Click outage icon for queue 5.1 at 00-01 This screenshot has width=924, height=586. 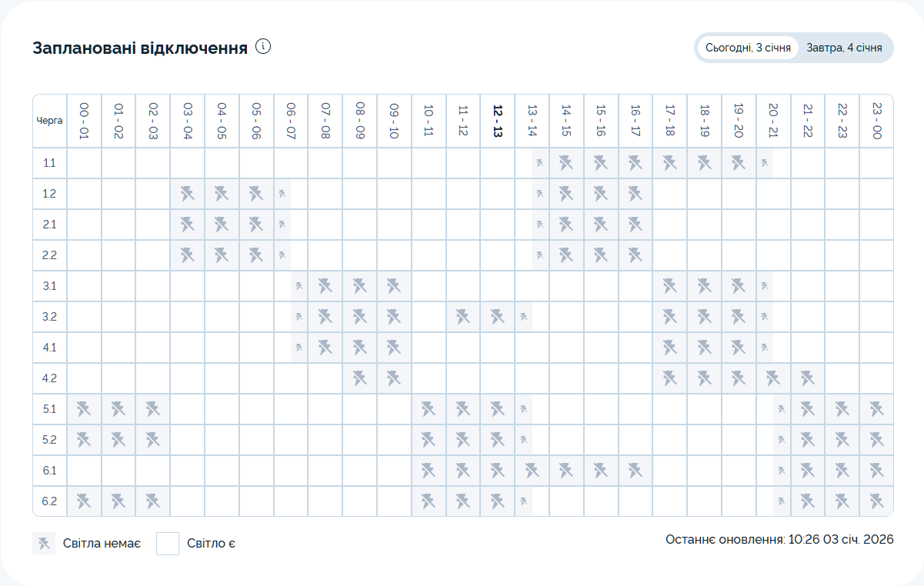click(x=84, y=409)
